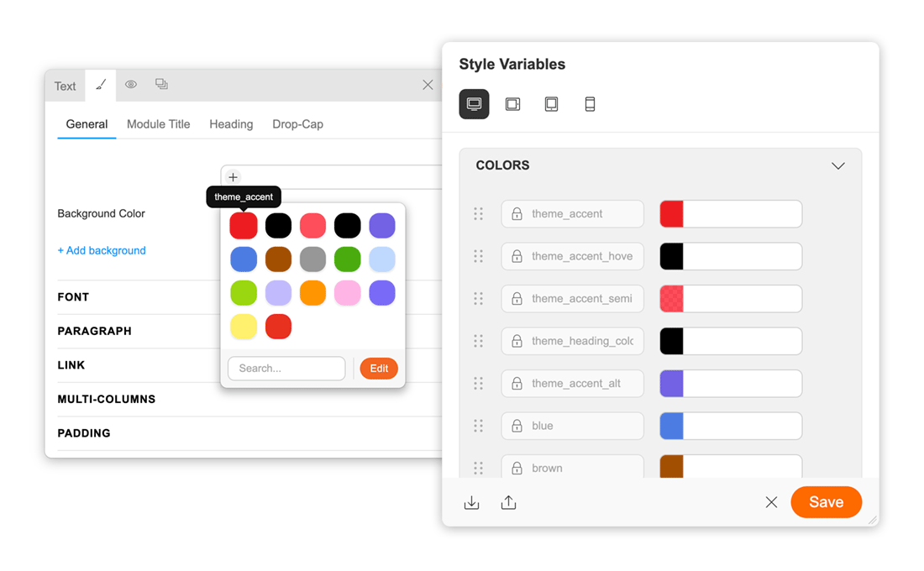
Task: Pick the red theme_accent swatch in popup
Action: pyautogui.click(x=244, y=226)
